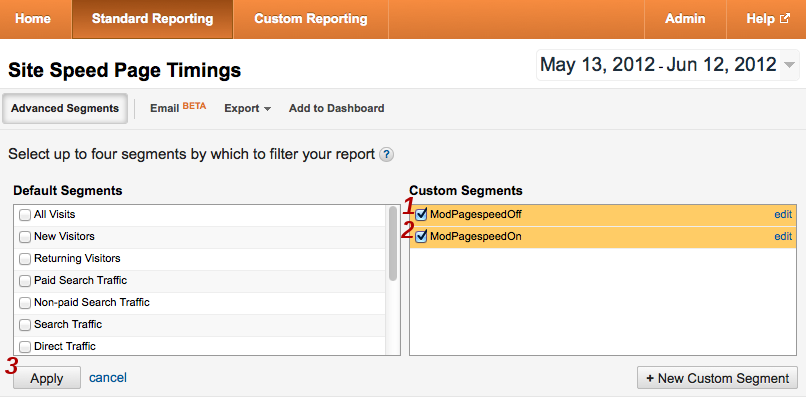Screen dimensions: 806x397
Task: Check the Returning Visitors checkbox
Action: tap(25, 259)
